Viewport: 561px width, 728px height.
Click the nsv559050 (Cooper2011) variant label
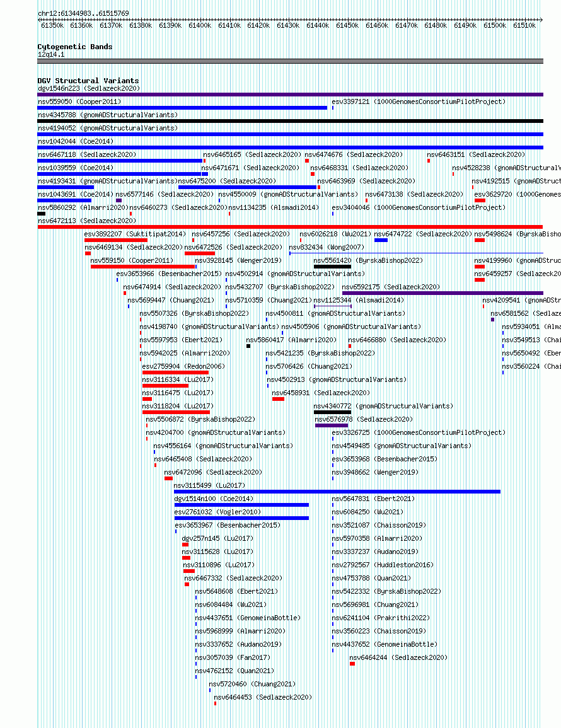click(x=79, y=101)
